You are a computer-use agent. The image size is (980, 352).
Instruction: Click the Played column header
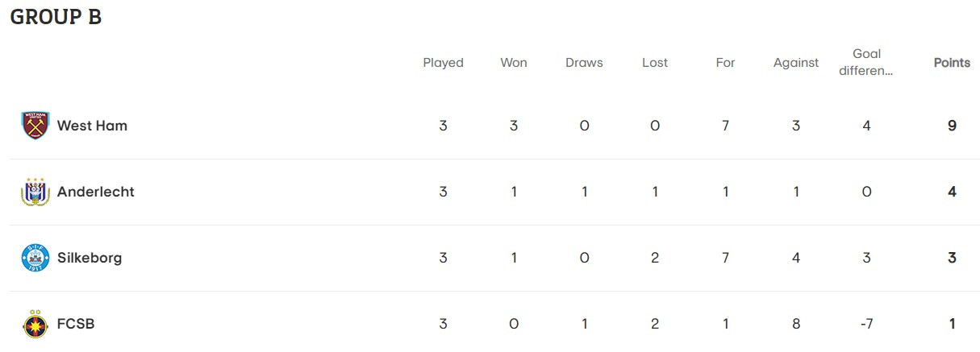[x=443, y=63]
